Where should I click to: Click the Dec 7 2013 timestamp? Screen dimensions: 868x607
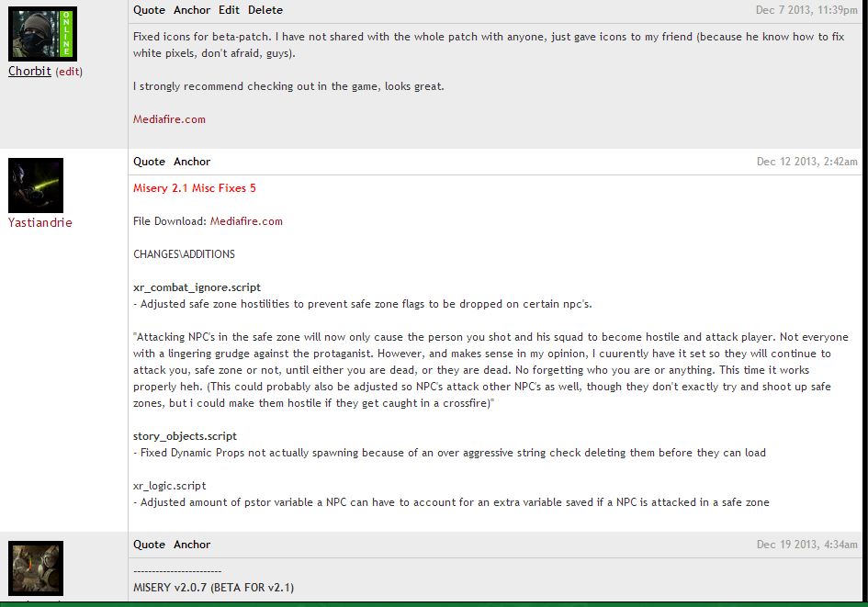coord(806,10)
